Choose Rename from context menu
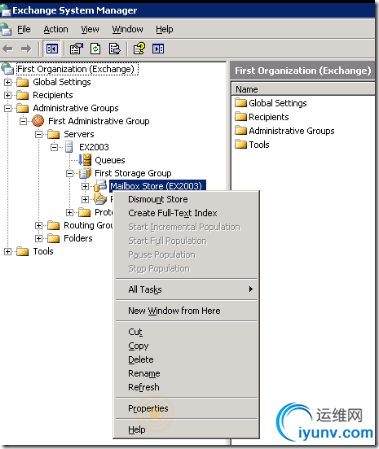The height and width of the screenshot is (449, 379). [187, 373]
